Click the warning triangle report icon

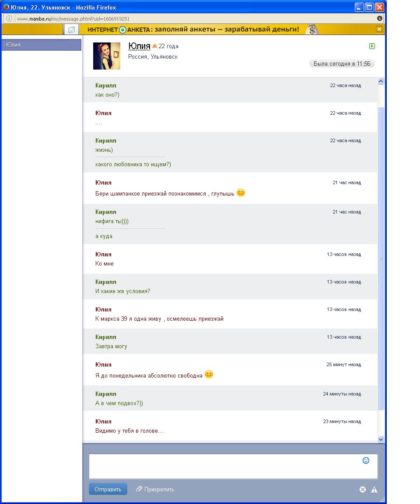(x=374, y=490)
